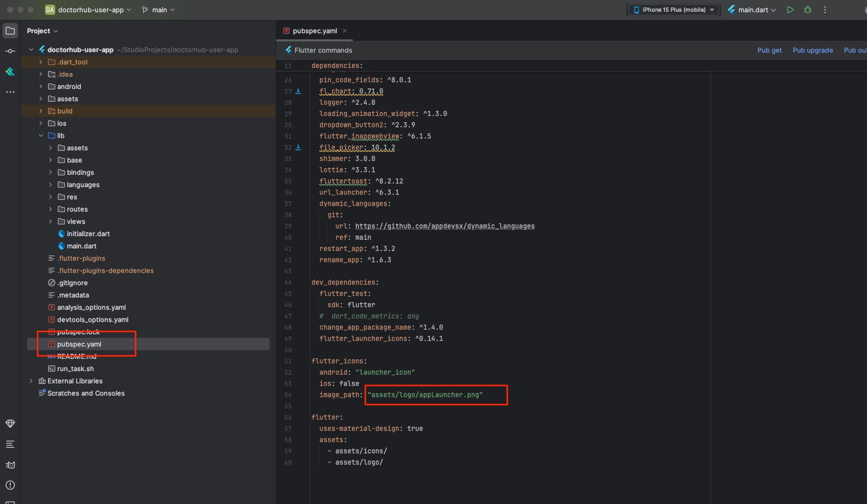The width and height of the screenshot is (867, 504).
Task: Open More tool windows ellipsis in left sidebar
Action: (x=10, y=92)
